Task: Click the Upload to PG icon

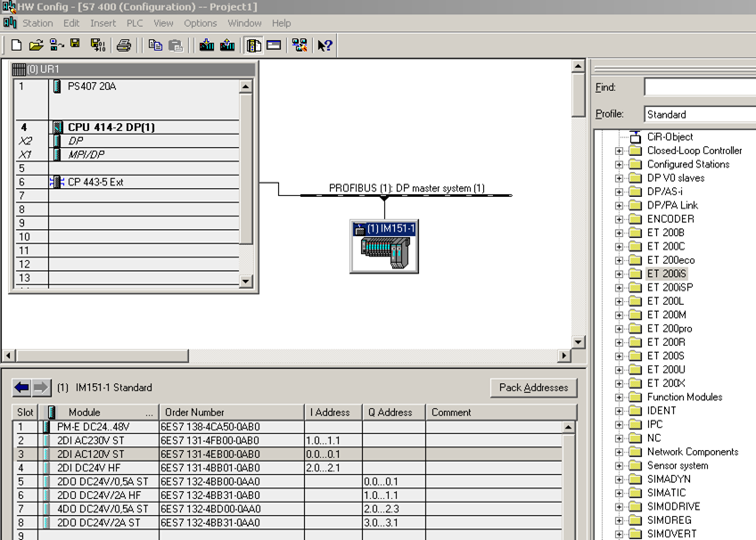Action: tap(226, 45)
